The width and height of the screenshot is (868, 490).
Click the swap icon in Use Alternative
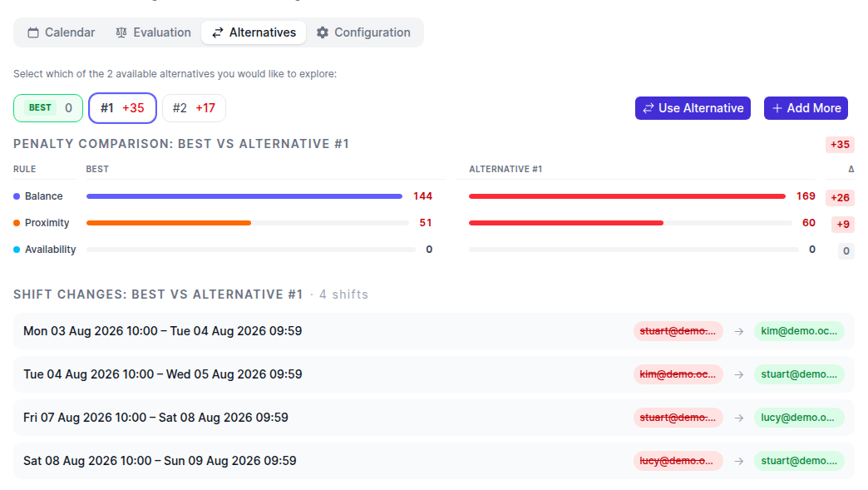coord(649,108)
